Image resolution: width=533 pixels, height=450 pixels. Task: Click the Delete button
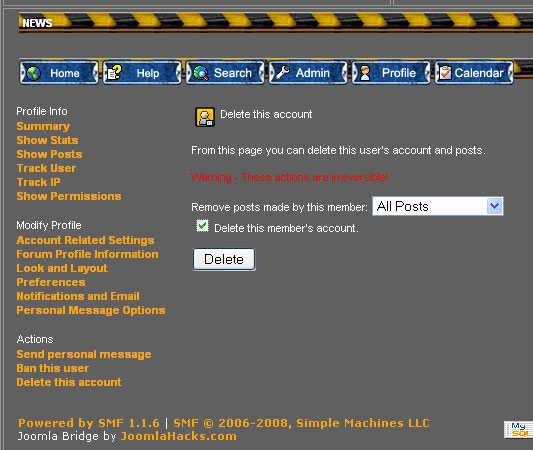coord(224,259)
